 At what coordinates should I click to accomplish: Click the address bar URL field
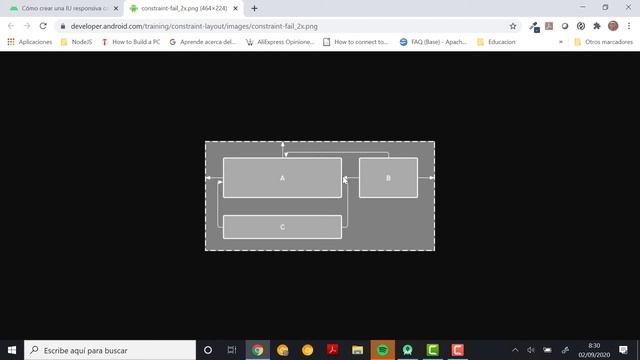(x=286, y=26)
